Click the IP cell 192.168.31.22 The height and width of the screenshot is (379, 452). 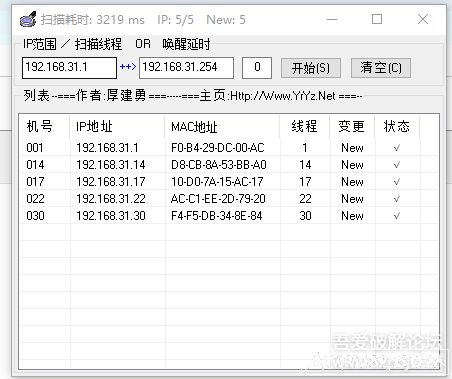point(111,199)
